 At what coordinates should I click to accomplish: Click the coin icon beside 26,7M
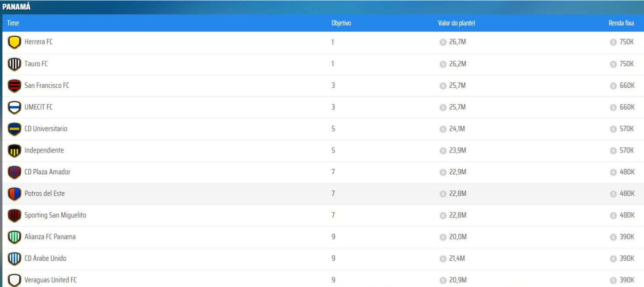(443, 42)
